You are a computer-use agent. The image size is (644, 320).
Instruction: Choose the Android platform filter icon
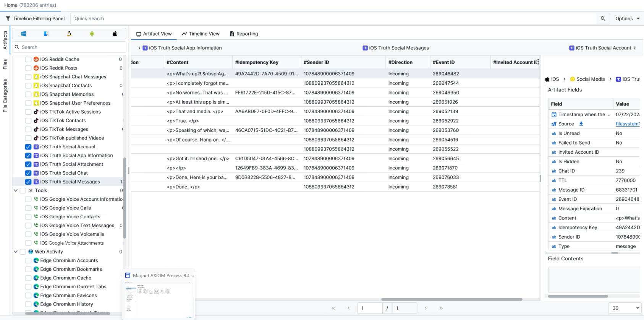92,34
